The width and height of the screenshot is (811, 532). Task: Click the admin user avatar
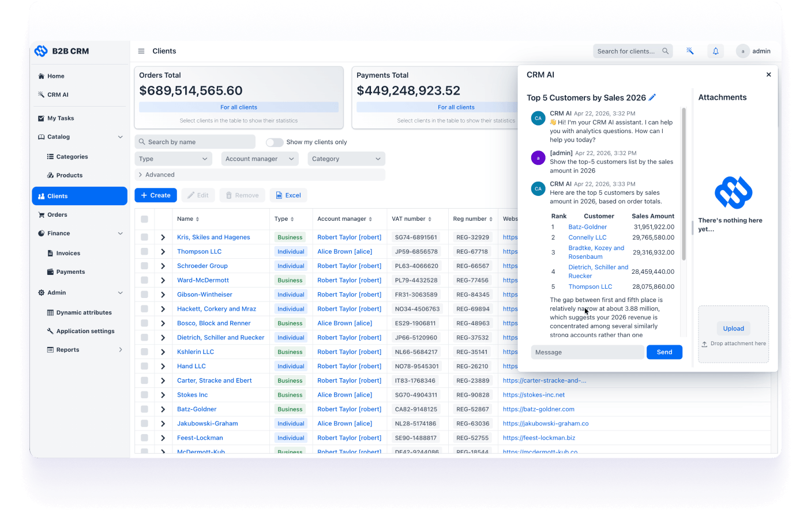743,51
